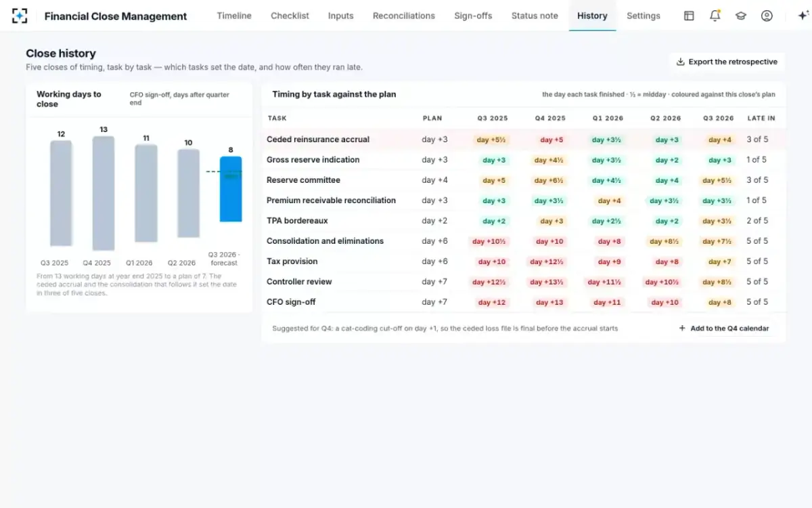Screen dimensions: 812x508
Task: Open the Status note tab
Action: coord(535,16)
